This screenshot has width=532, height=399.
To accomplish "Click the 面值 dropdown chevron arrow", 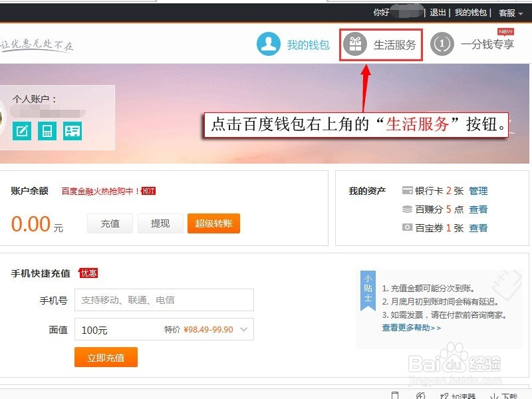I will 243,329.
